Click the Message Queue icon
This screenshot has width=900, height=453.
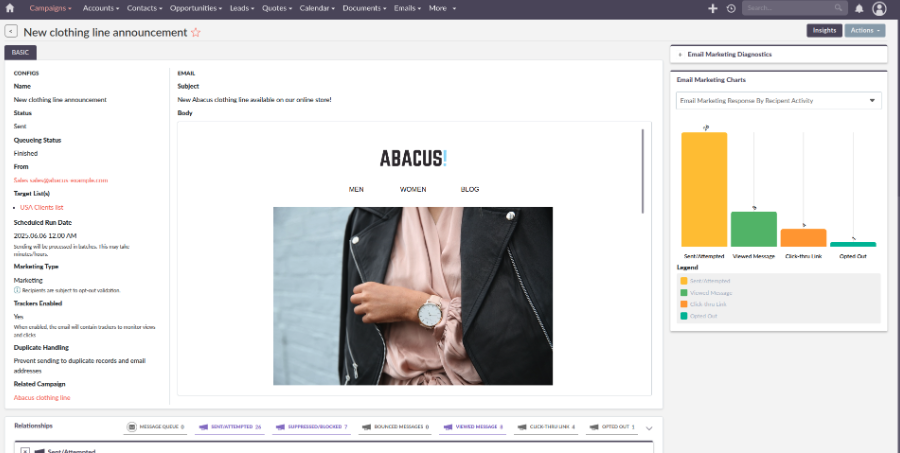point(131,427)
